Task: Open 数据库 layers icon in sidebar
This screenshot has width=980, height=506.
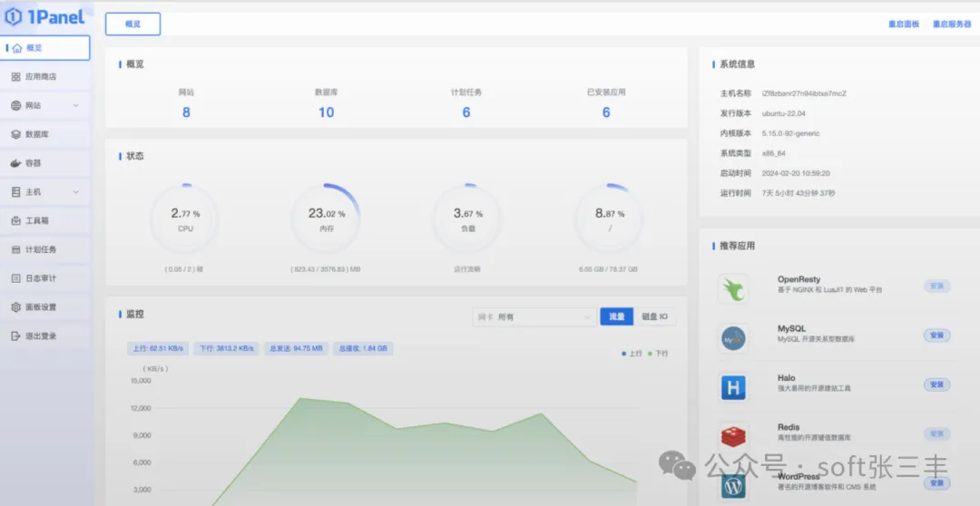Action: (x=16, y=134)
